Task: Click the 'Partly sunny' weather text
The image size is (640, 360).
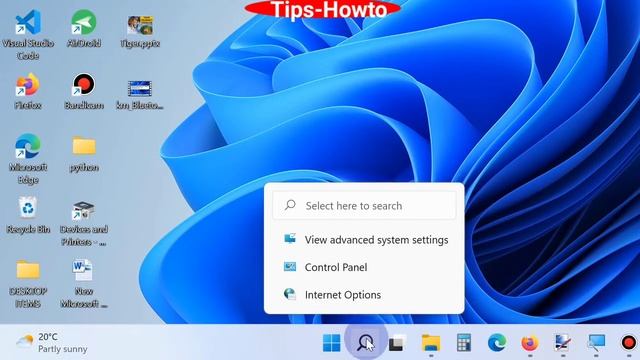Action: (x=63, y=349)
